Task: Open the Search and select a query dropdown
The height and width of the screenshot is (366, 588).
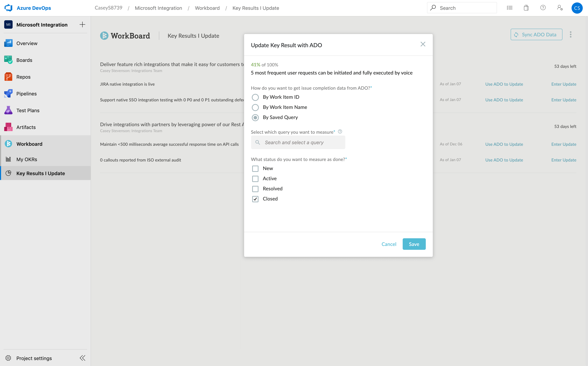Action: [298, 142]
